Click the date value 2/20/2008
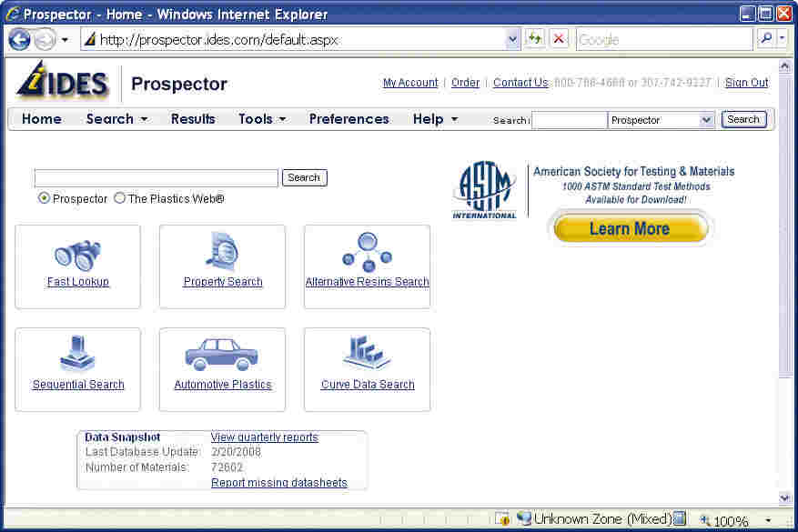Screen dimensions: 798x532 tap(236, 452)
